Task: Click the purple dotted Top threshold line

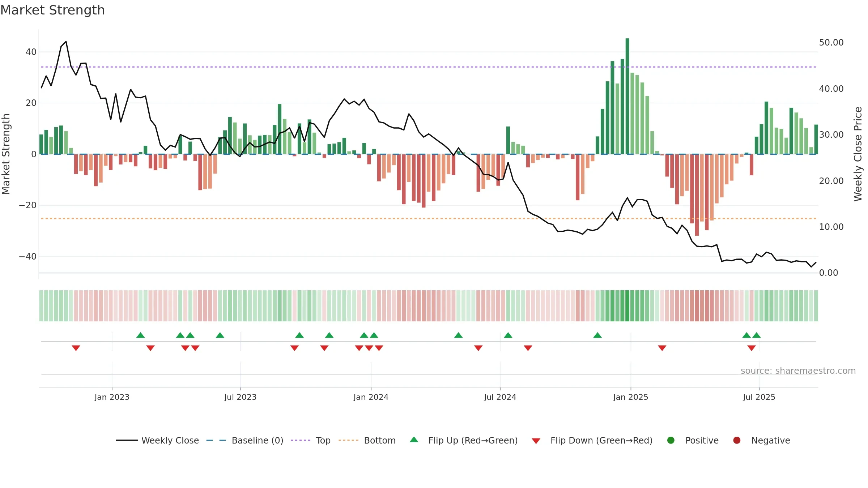Action: click(x=429, y=67)
